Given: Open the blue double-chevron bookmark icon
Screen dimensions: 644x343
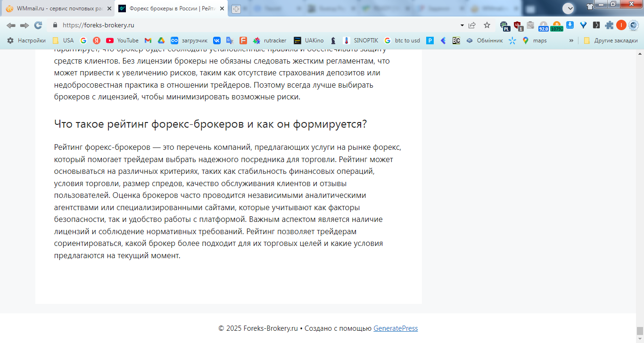Looking at the screenshot, I should click(x=443, y=41).
